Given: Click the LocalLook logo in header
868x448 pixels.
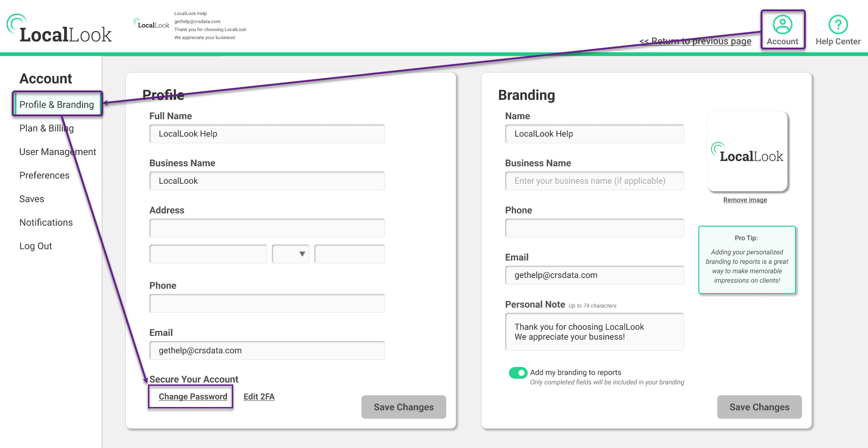Looking at the screenshot, I should [x=59, y=29].
